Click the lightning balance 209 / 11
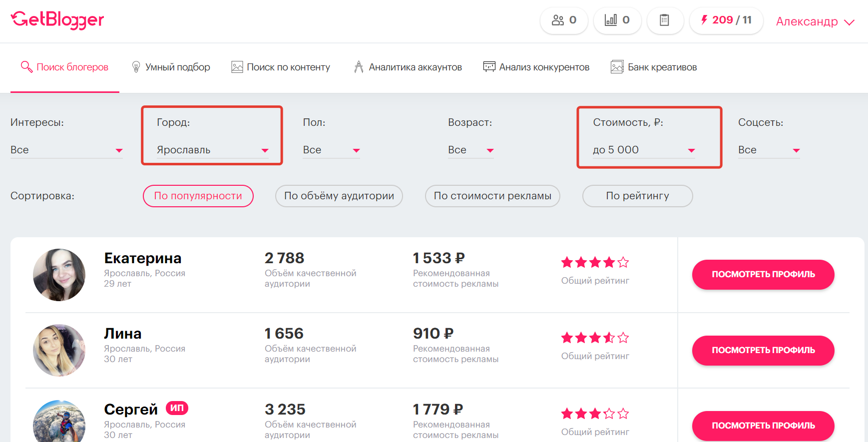Image resolution: width=868 pixels, height=442 pixels. [x=726, y=20]
